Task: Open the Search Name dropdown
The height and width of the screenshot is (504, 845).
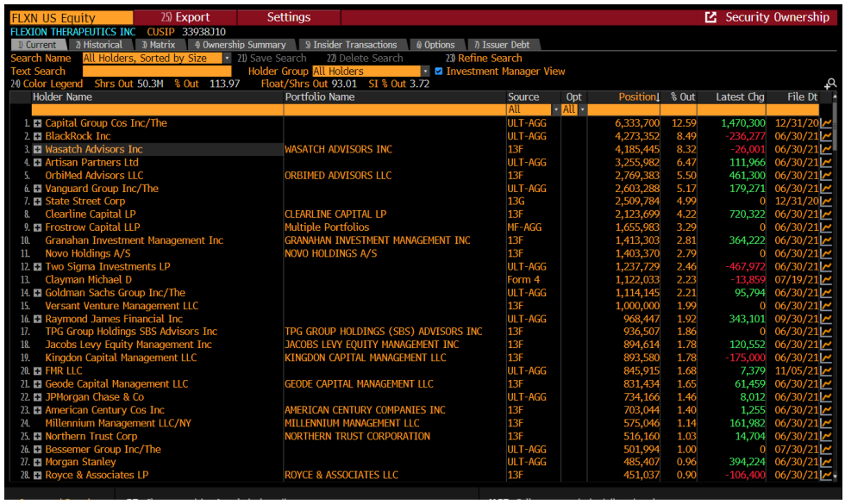Action: pos(228,59)
